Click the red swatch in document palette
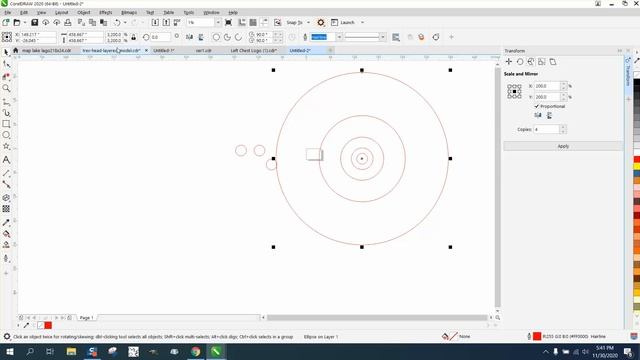Viewport: 640px width, 360px height. pos(48,325)
